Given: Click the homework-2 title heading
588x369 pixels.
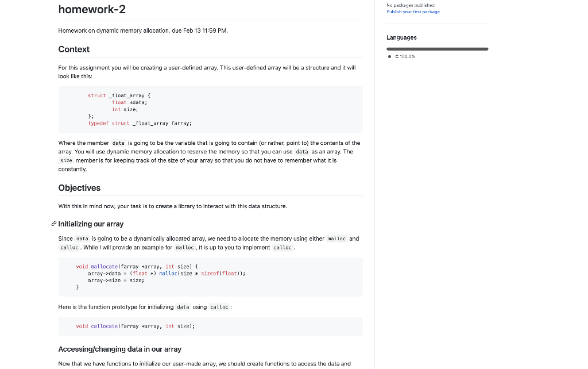Looking at the screenshot, I should click(92, 9).
